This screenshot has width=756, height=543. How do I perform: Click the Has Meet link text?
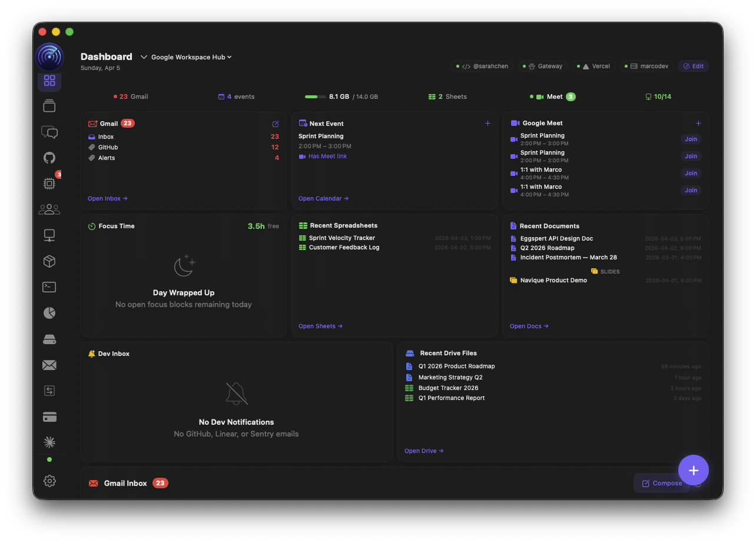click(328, 156)
